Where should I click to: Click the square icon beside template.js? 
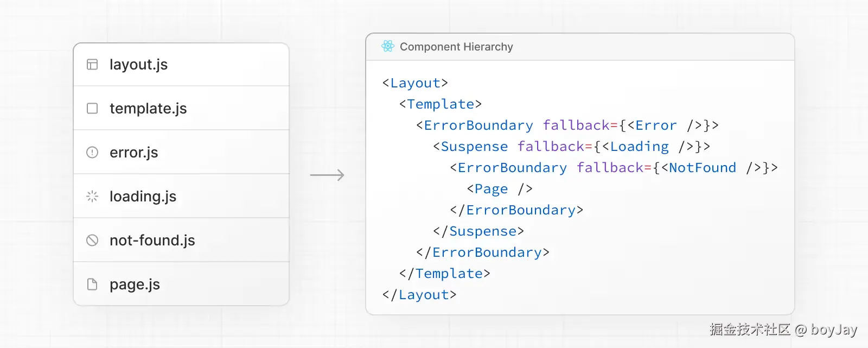(x=92, y=109)
